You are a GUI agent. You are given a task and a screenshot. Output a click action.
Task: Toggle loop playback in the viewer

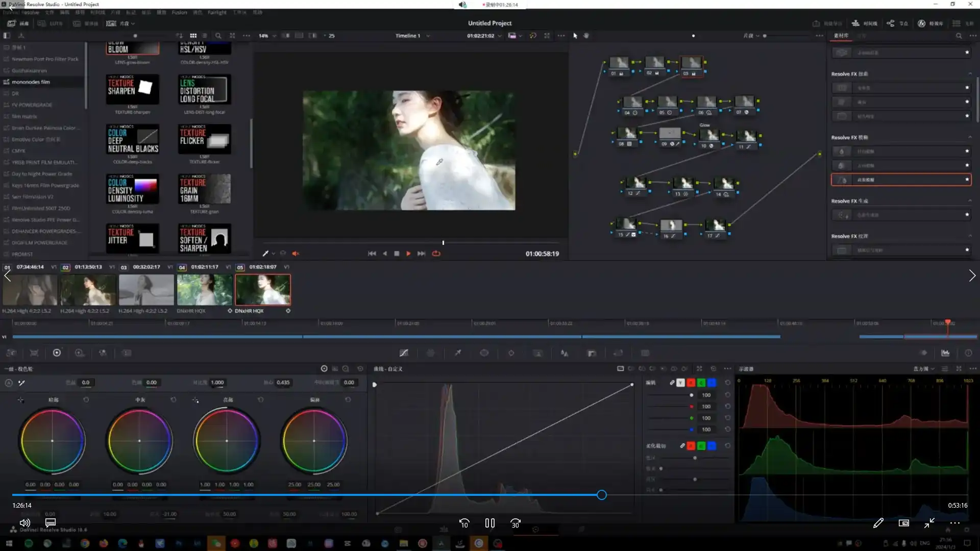click(x=436, y=254)
